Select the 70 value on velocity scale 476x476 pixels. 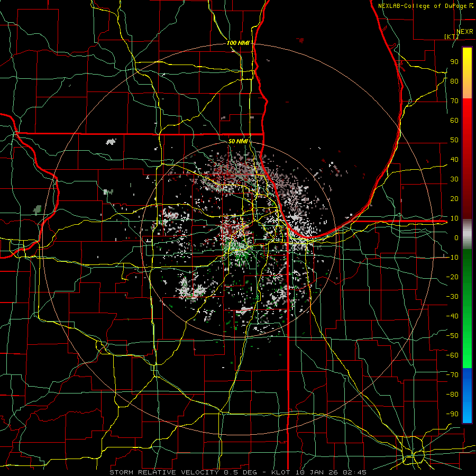click(x=454, y=101)
